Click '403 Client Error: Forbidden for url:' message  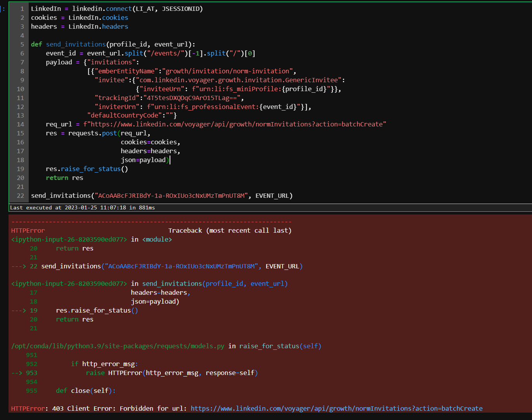coord(120,408)
